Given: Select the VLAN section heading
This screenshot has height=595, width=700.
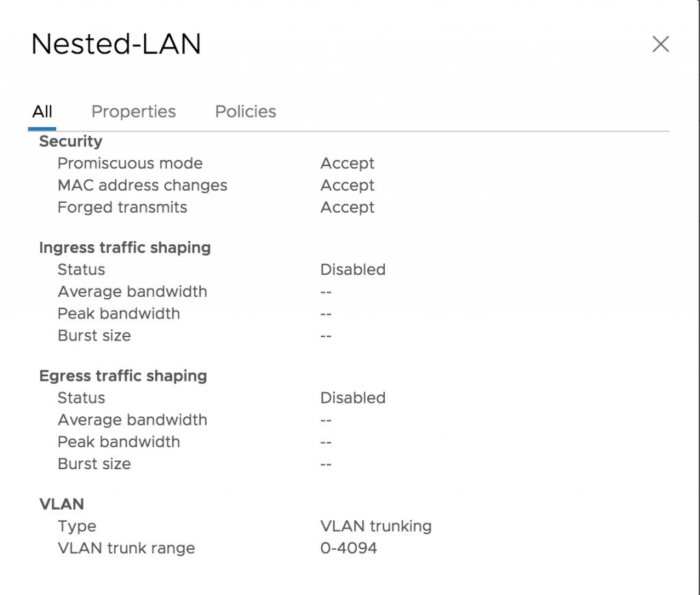Looking at the screenshot, I should pyautogui.click(x=62, y=504).
